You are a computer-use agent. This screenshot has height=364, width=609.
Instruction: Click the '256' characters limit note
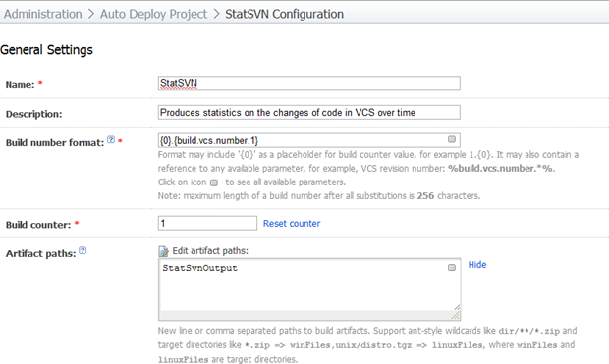click(x=425, y=196)
